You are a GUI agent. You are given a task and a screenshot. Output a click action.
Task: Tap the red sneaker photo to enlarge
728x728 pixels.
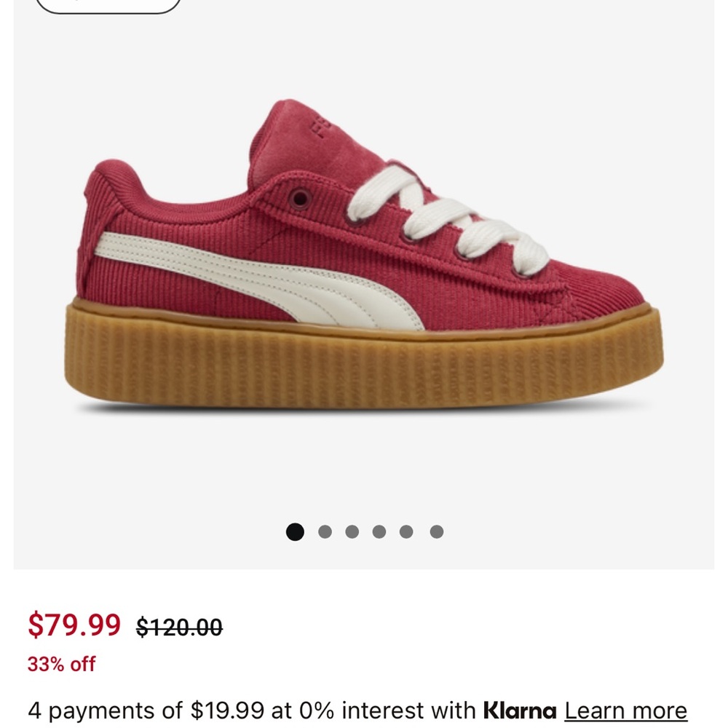click(364, 277)
